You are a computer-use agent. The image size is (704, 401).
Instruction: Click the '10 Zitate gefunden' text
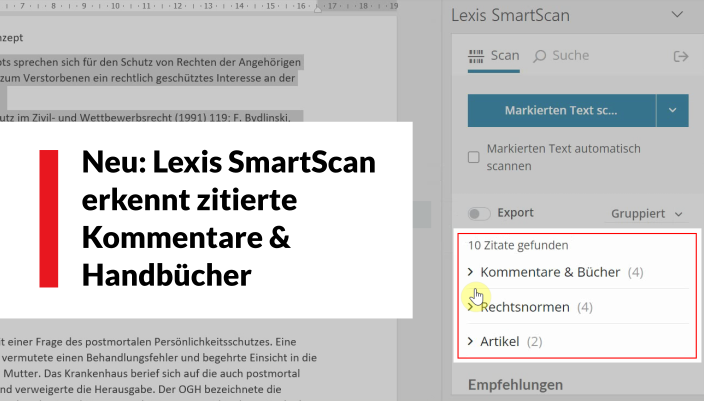click(x=518, y=245)
